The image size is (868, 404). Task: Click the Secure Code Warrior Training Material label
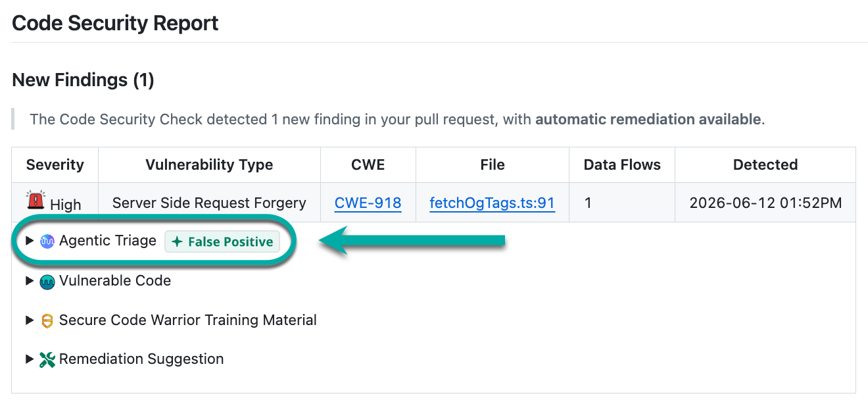(x=188, y=320)
